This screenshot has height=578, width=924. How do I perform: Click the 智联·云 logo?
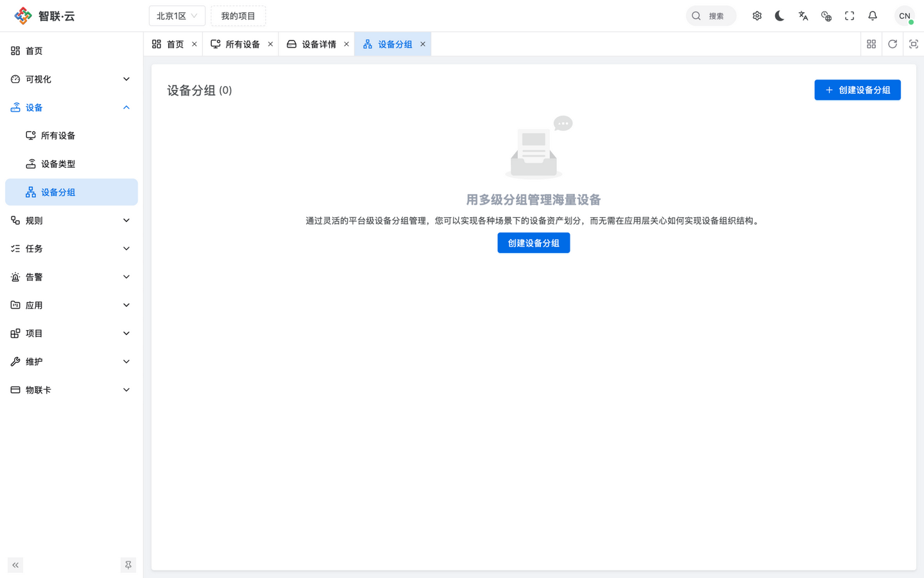(45, 16)
